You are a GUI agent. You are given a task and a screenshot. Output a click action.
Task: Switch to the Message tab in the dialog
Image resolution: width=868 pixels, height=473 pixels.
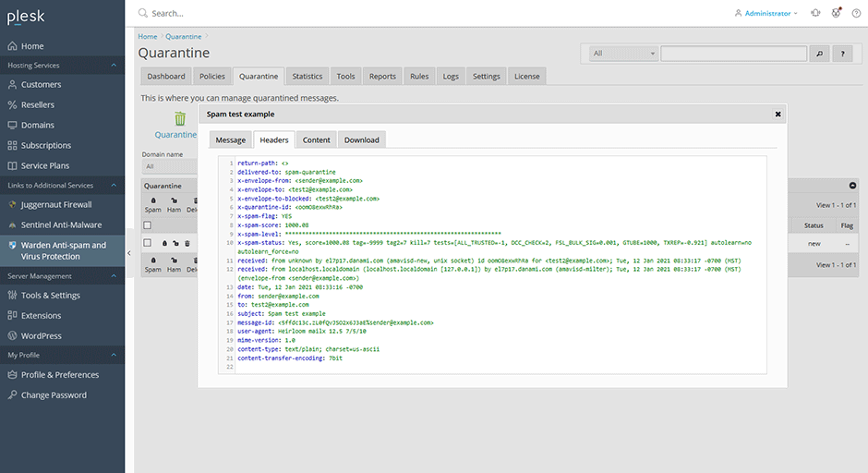click(230, 139)
